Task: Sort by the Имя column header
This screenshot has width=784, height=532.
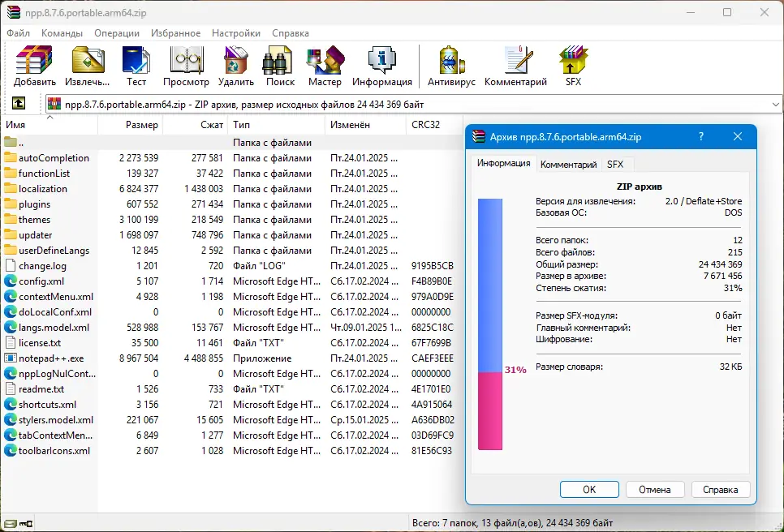Action: 49,125
